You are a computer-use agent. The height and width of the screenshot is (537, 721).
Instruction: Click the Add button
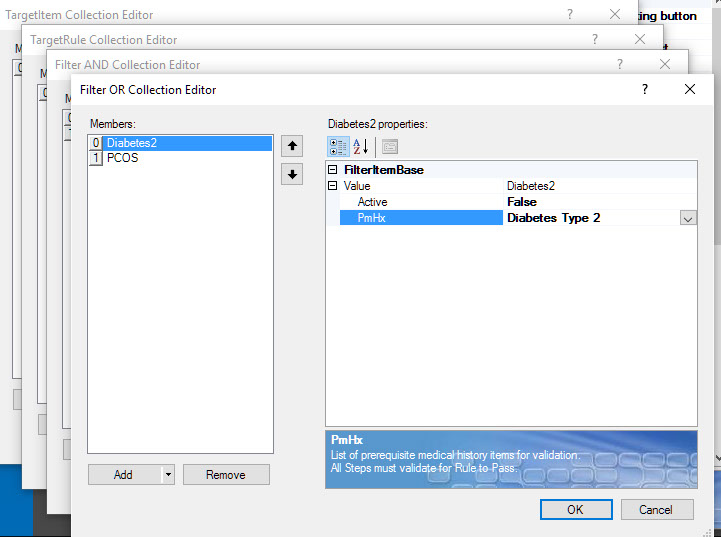click(x=123, y=475)
